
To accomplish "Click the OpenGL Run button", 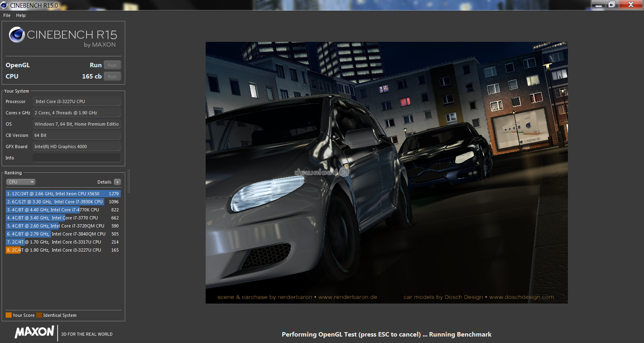I will [x=112, y=65].
